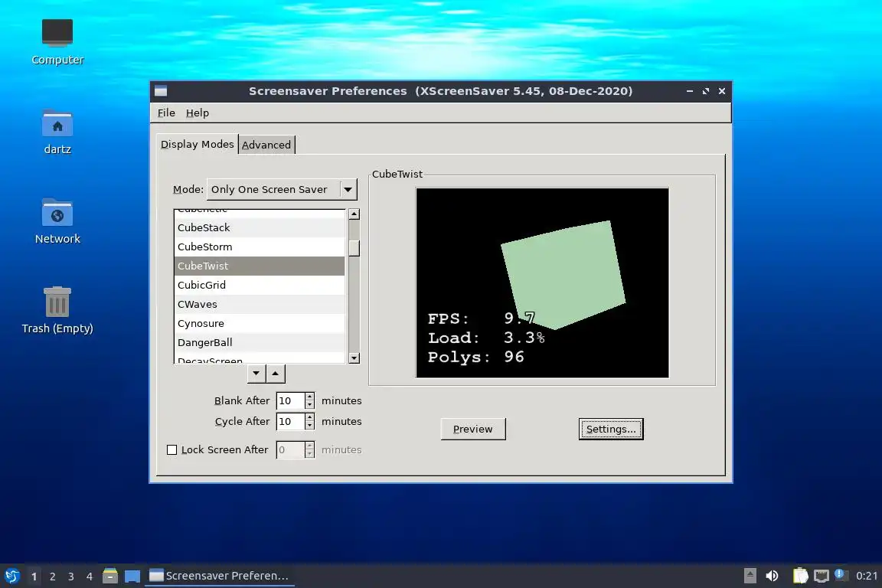882x588 pixels.
Task: Click the Preview button
Action: [x=473, y=429]
